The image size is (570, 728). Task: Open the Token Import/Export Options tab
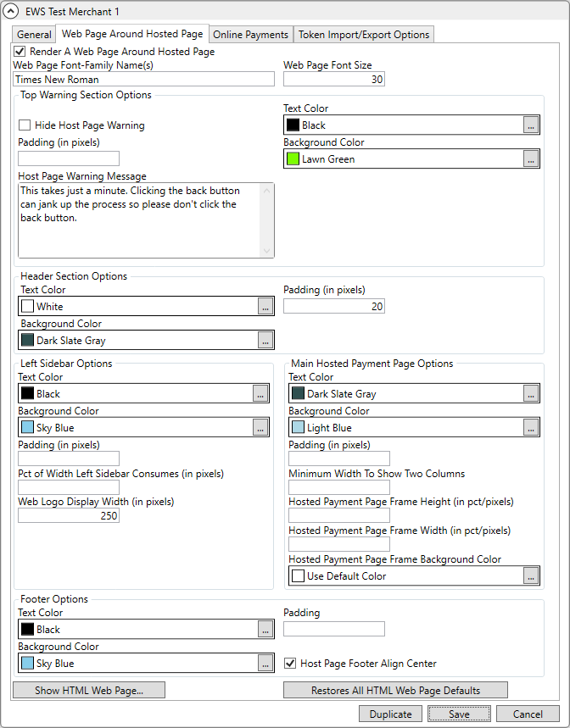(x=363, y=35)
